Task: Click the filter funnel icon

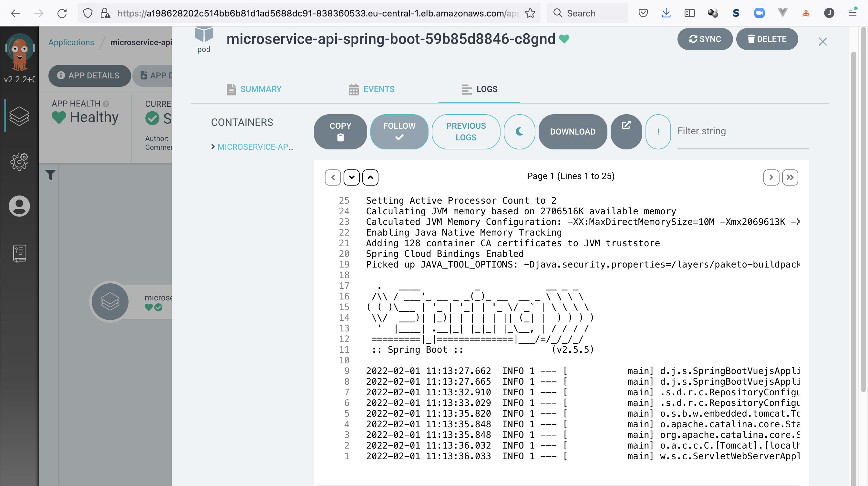Action: 50,175
